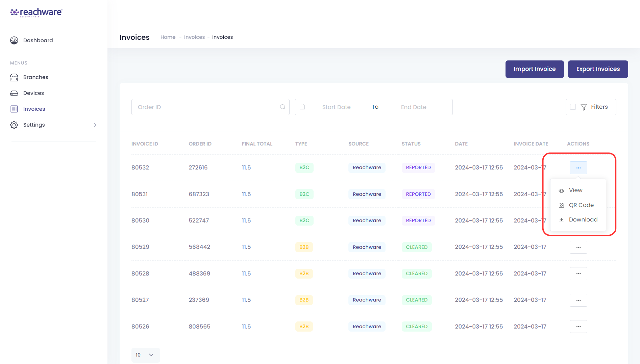Click the Import Invoice button
The width and height of the screenshot is (640, 364).
click(535, 69)
